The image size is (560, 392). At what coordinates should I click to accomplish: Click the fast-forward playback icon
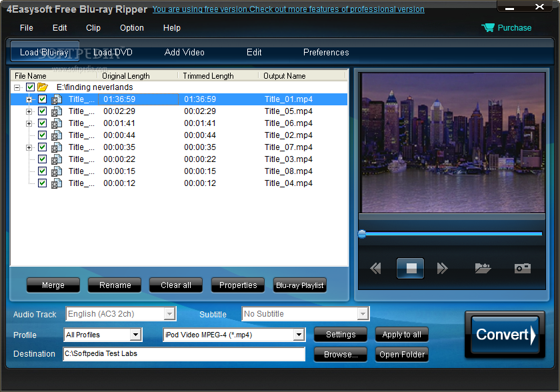coord(442,268)
